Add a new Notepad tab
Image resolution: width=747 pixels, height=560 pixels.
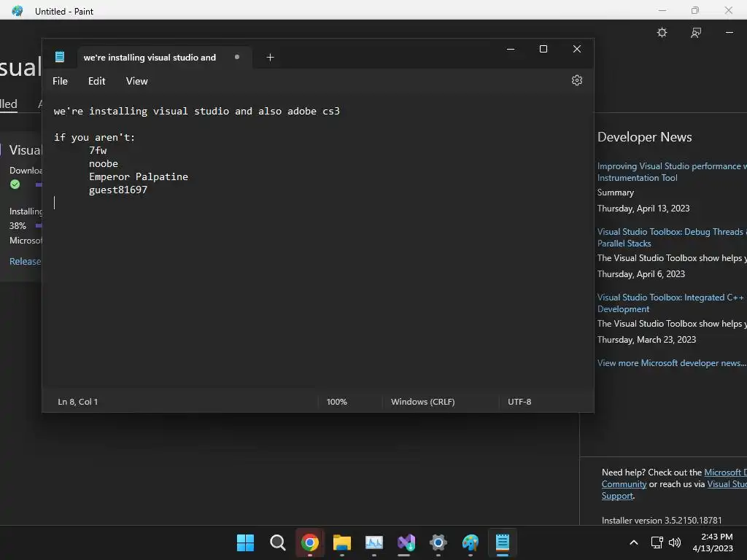(x=270, y=57)
